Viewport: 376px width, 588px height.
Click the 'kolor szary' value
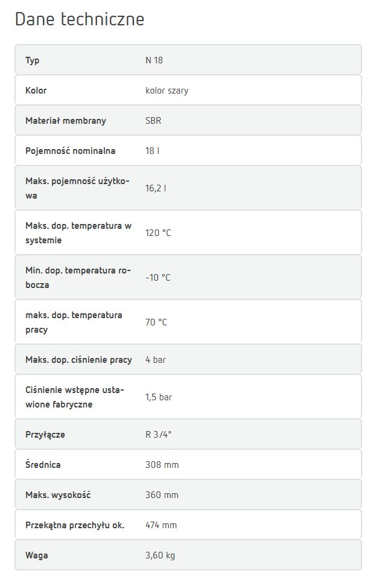tap(167, 91)
